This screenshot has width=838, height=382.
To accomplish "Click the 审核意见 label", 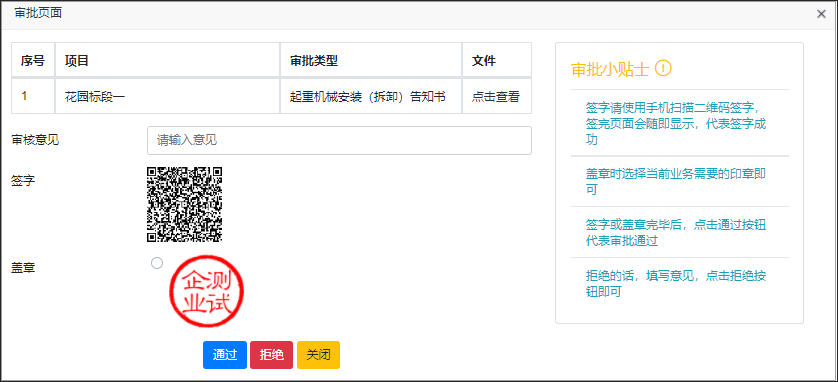I will [35, 140].
